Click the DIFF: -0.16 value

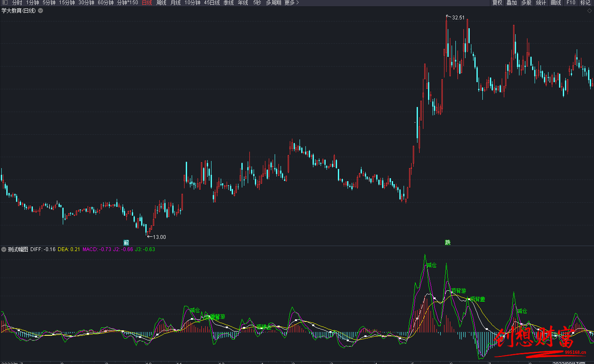(x=43, y=249)
